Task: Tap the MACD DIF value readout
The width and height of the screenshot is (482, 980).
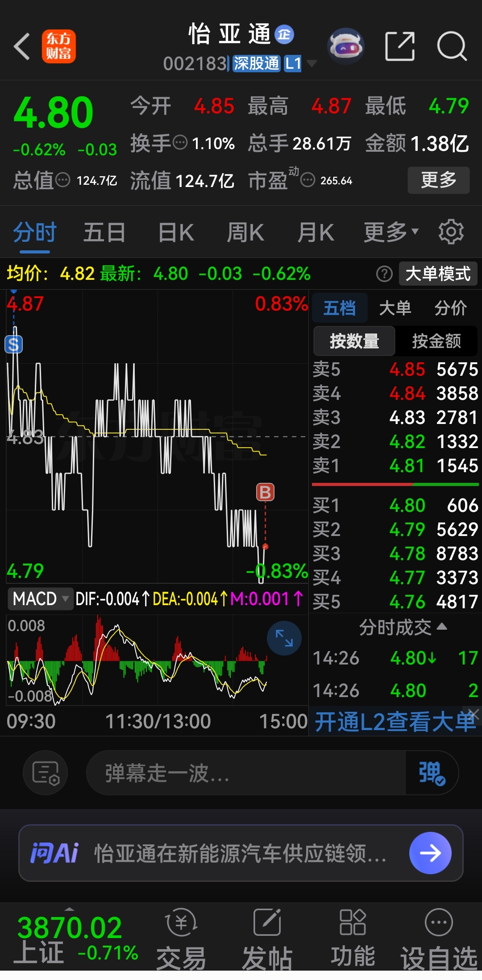Action: 112,598
